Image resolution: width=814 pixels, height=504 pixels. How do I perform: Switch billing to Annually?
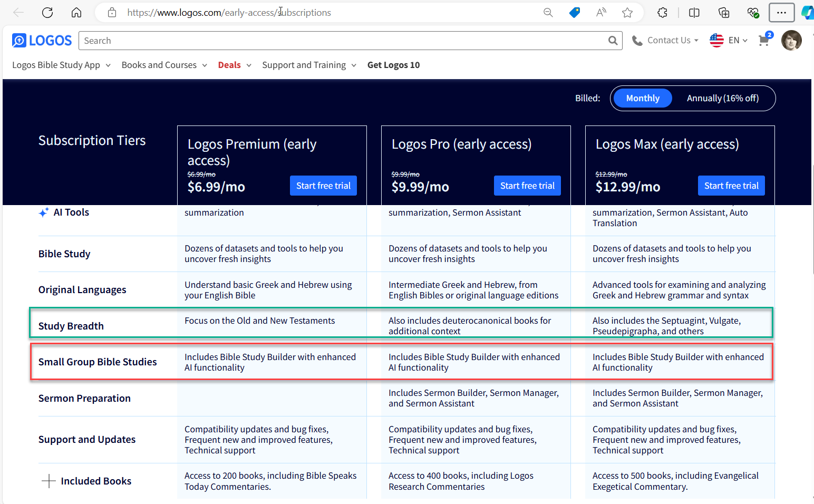tap(723, 98)
